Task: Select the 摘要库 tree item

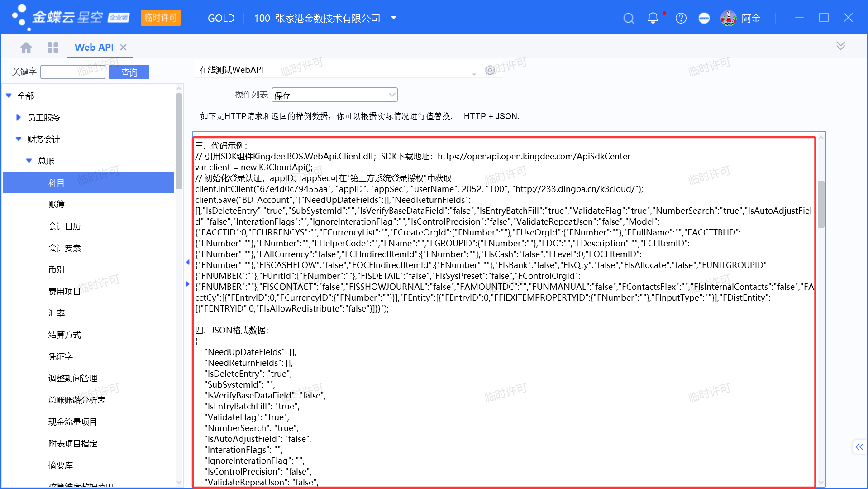Action: click(61, 465)
